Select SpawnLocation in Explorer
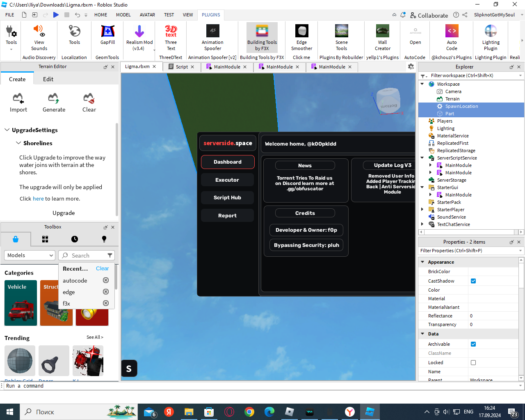This screenshot has height=420, width=525. (461, 106)
